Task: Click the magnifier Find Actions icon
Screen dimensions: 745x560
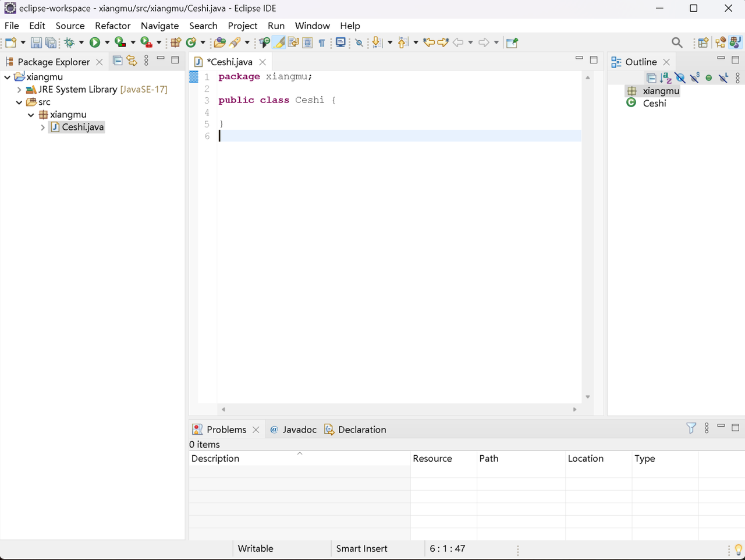Action: pos(677,42)
